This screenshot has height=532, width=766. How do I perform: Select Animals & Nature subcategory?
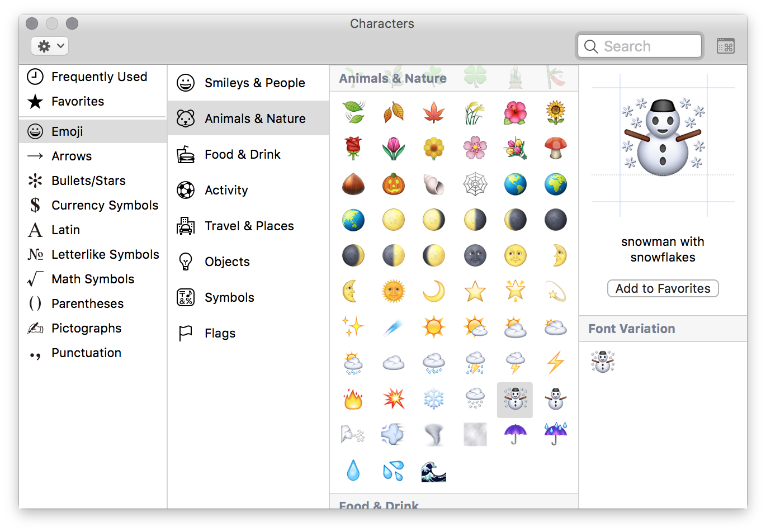(248, 118)
